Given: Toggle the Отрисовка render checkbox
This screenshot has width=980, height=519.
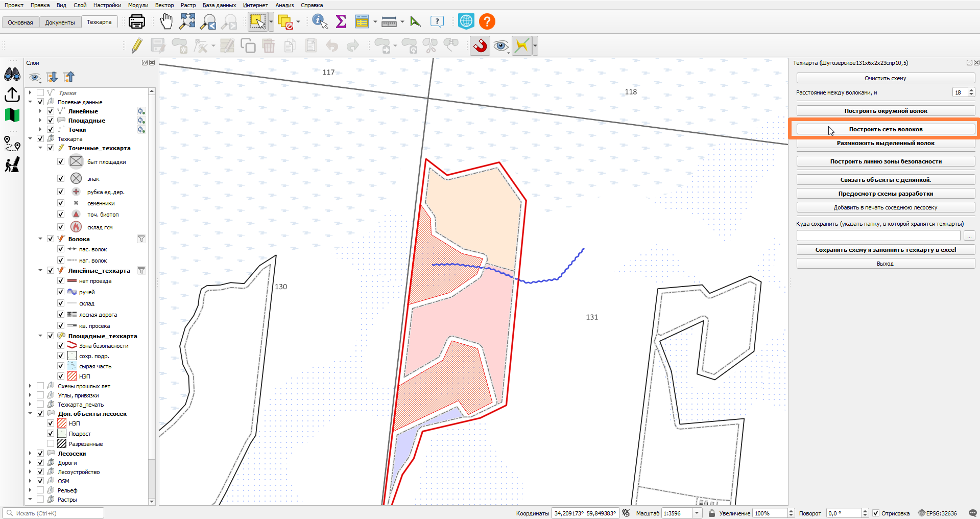Looking at the screenshot, I should pos(876,513).
